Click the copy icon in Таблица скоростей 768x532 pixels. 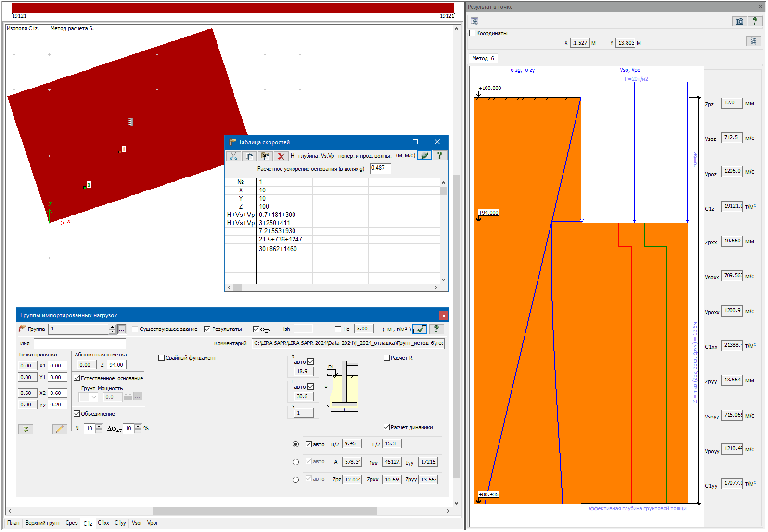[x=249, y=156]
